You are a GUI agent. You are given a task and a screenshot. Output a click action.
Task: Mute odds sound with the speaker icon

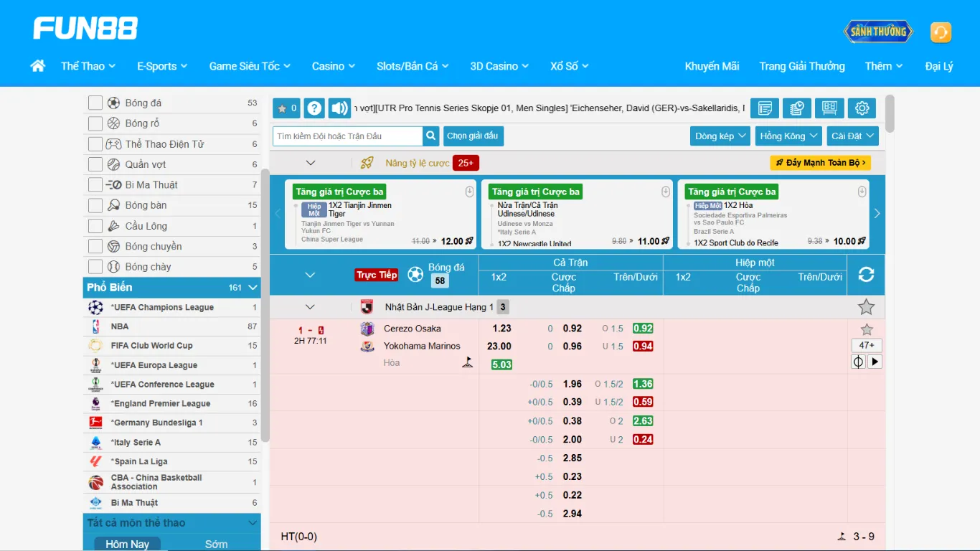pos(339,108)
